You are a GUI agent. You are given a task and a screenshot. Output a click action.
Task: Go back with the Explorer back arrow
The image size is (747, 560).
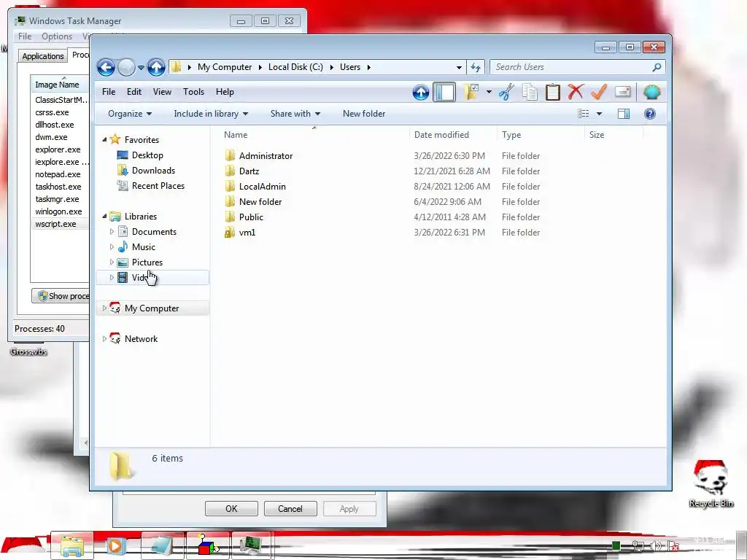pyautogui.click(x=107, y=68)
